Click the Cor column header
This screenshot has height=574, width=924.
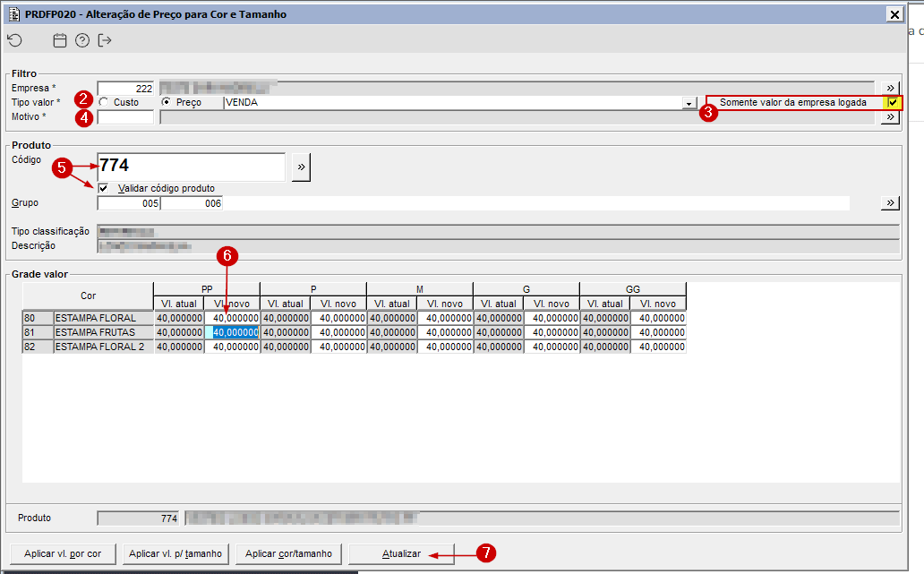[89, 296]
